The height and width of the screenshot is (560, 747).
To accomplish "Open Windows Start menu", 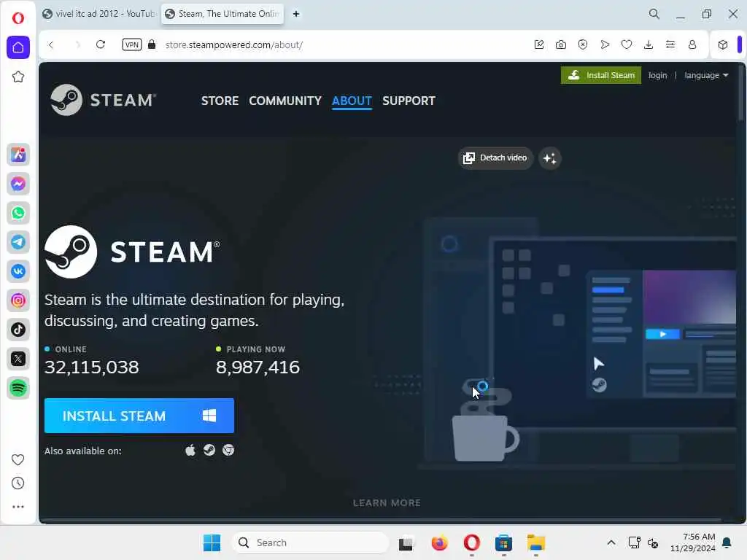I will pos(212,542).
